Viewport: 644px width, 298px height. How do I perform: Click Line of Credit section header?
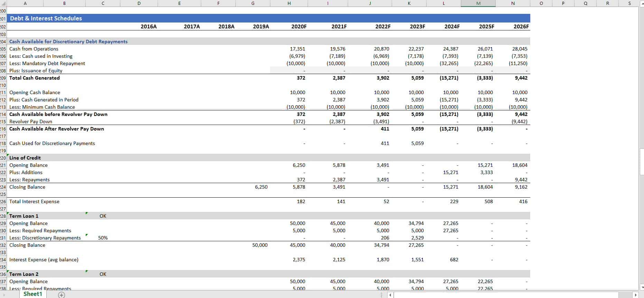[25, 158]
